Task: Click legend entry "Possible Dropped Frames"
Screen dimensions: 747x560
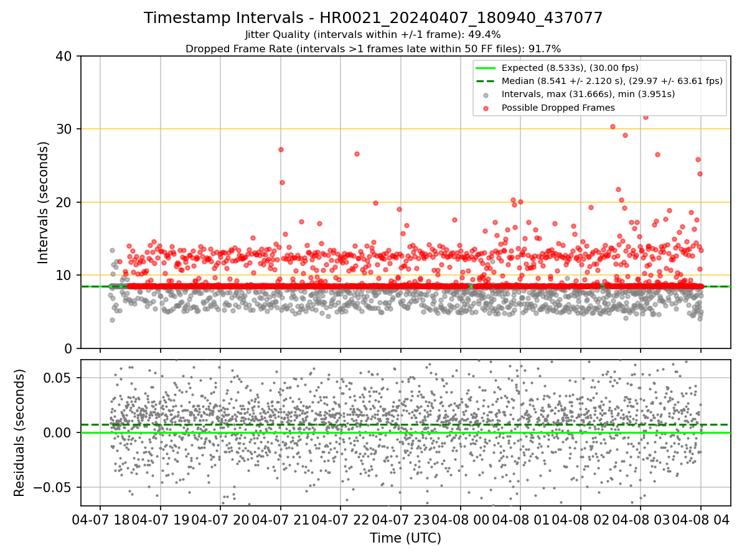Action: (x=558, y=108)
